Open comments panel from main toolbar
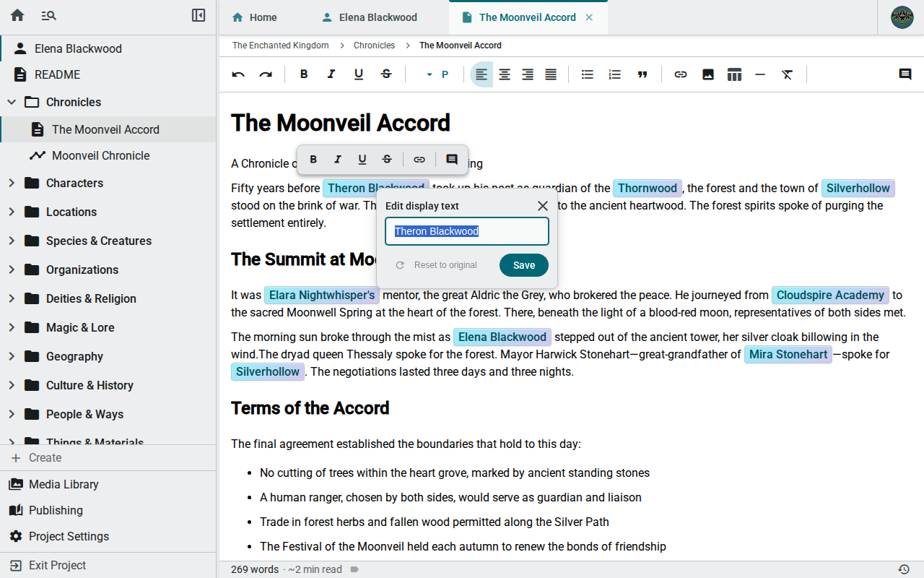 [905, 74]
